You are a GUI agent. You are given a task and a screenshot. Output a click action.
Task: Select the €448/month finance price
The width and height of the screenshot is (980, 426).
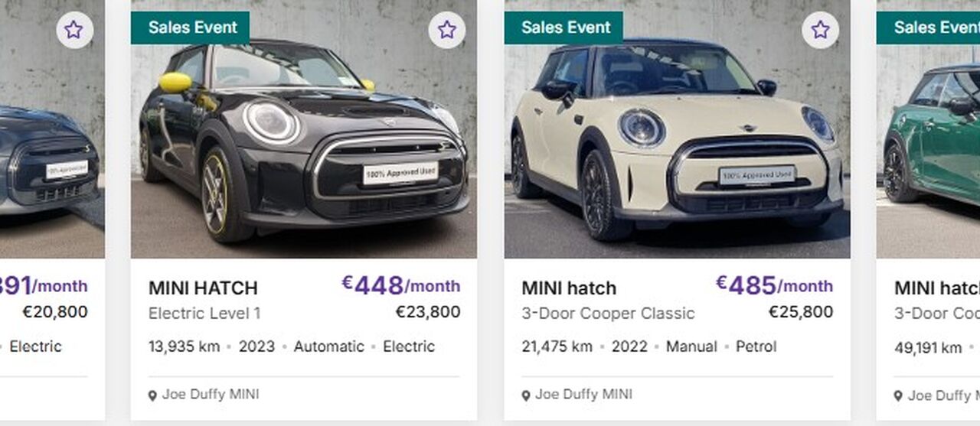[401, 285]
